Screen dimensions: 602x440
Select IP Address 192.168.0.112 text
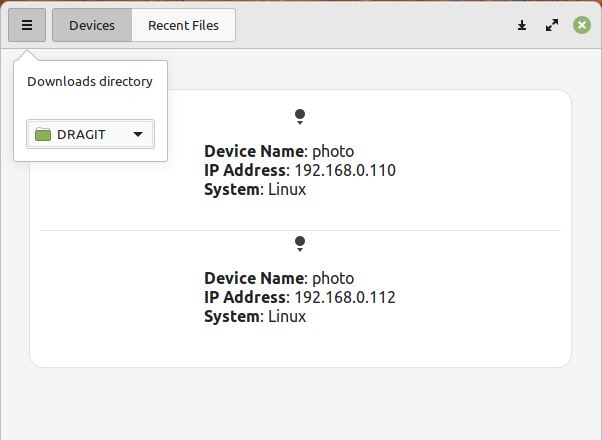click(300, 297)
